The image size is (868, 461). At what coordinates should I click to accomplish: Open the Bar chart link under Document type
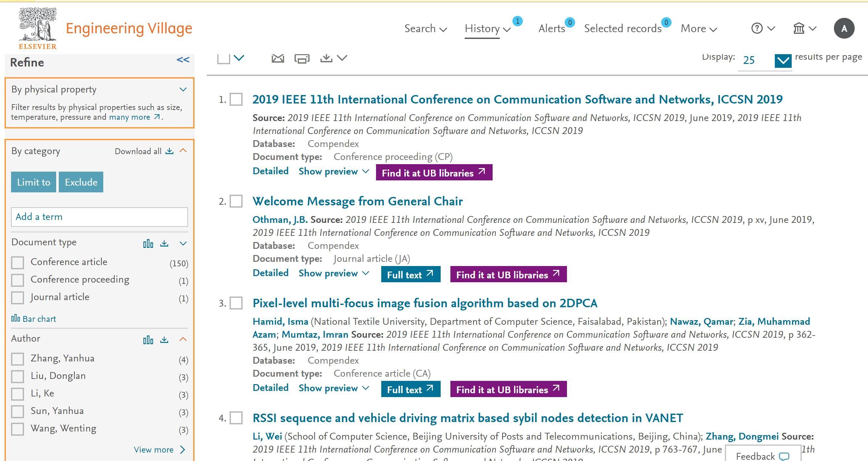[x=34, y=319]
